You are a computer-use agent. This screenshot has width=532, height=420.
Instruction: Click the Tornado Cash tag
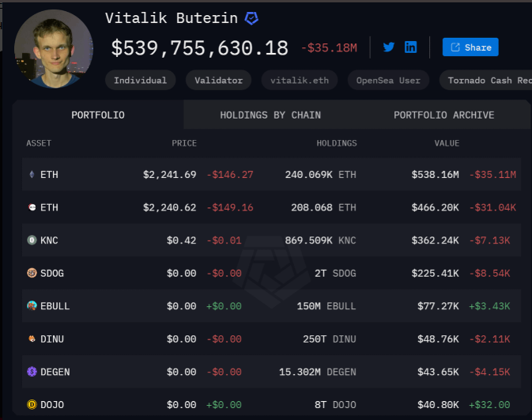coord(486,81)
